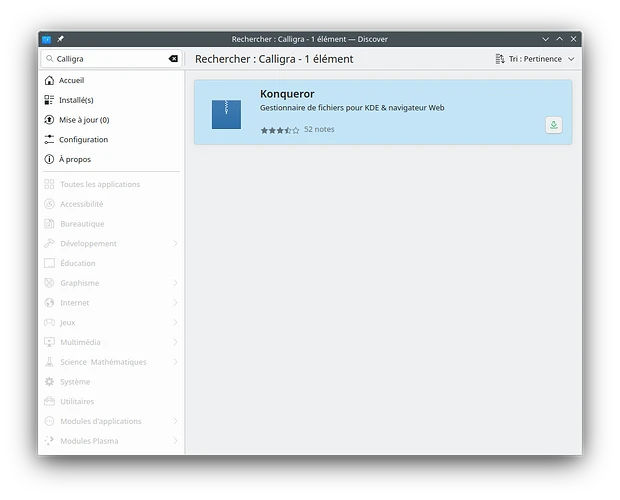Click the Mise à jour update icon
The image size is (620, 500).
(49, 120)
